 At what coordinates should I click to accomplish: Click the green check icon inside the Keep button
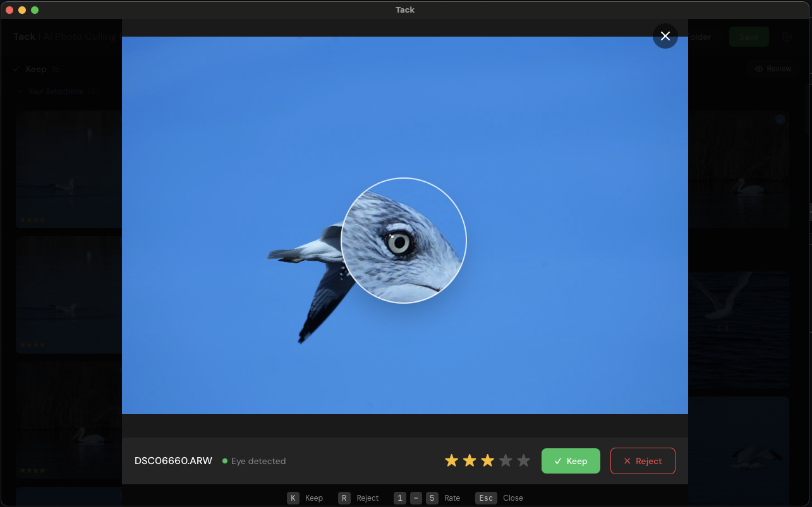[557, 461]
